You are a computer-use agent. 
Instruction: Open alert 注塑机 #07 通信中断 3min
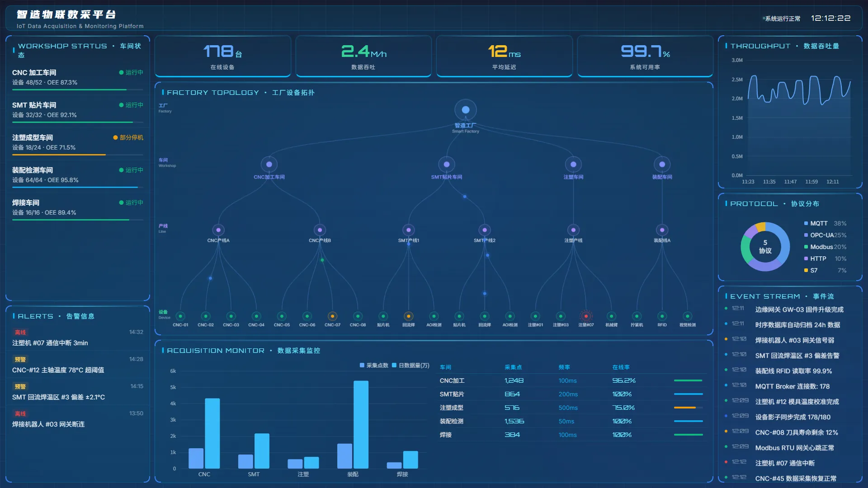coord(78,338)
